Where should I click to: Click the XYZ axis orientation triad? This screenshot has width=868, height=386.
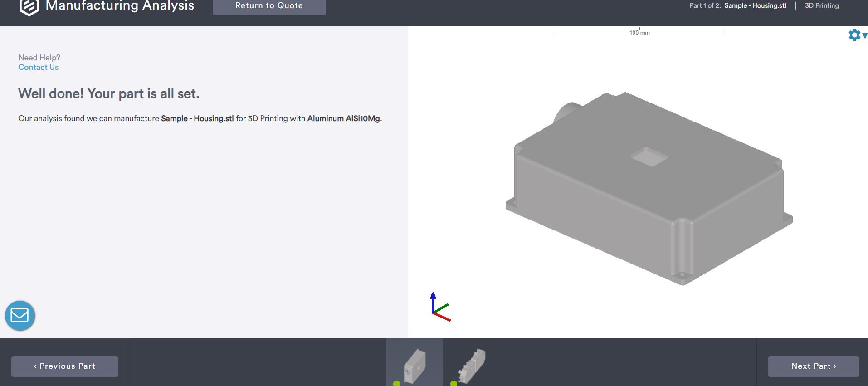tap(439, 308)
